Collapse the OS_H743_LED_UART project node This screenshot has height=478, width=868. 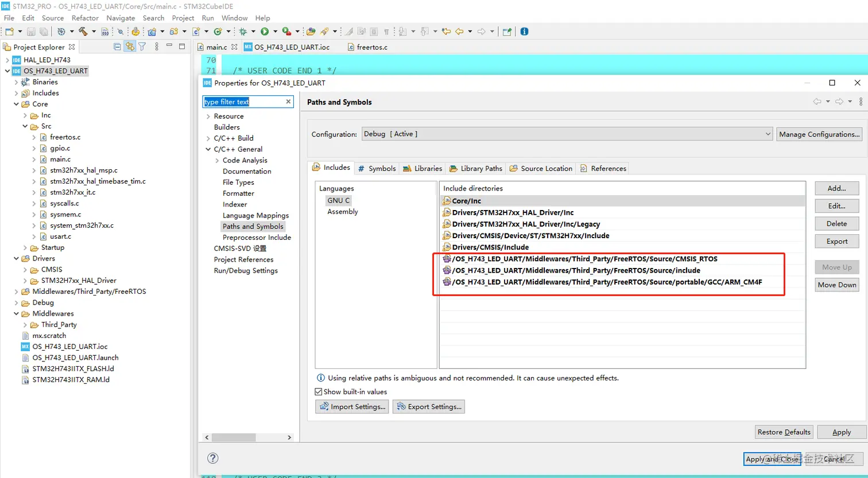[x=7, y=71]
